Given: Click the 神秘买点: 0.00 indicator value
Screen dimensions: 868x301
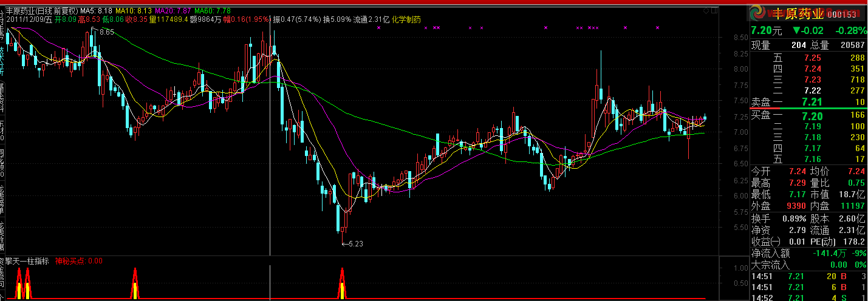Looking at the screenshot, I should (78, 261).
